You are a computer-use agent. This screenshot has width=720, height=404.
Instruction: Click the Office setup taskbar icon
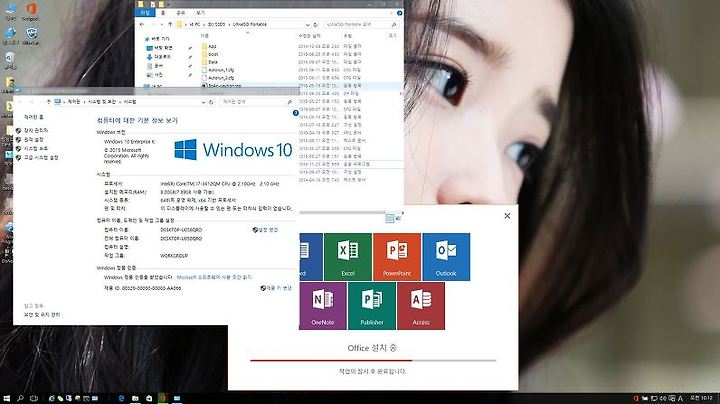coord(163,398)
